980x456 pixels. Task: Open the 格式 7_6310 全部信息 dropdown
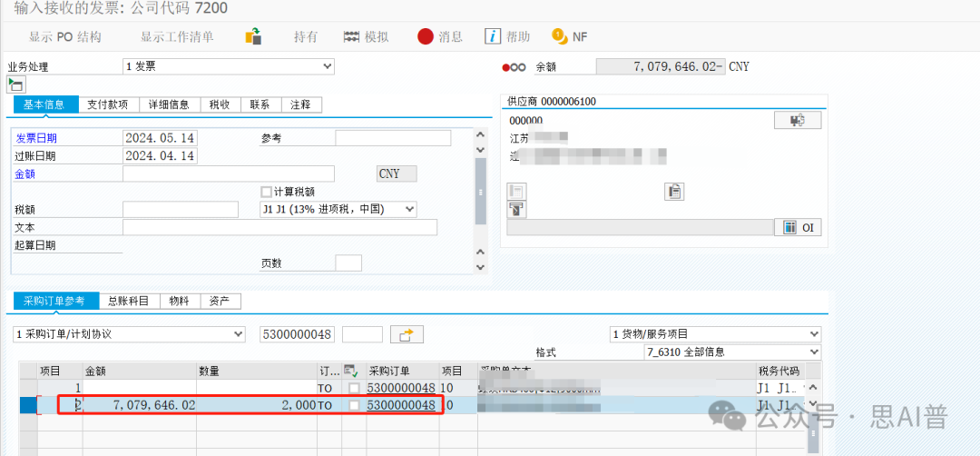coord(732,352)
